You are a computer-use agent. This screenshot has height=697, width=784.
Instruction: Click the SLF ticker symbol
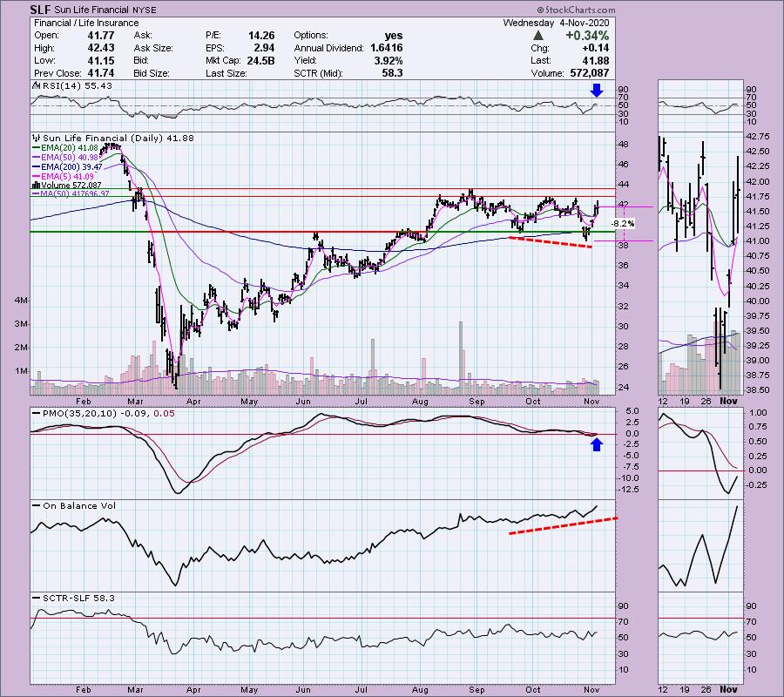[40, 10]
